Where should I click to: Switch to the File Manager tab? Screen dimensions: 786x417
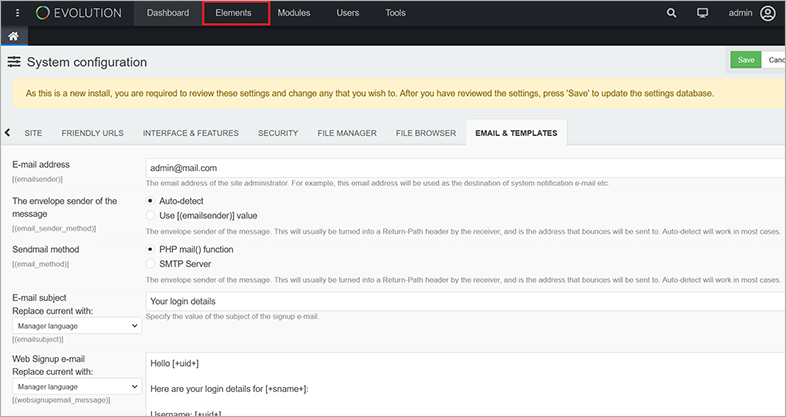coord(346,133)
